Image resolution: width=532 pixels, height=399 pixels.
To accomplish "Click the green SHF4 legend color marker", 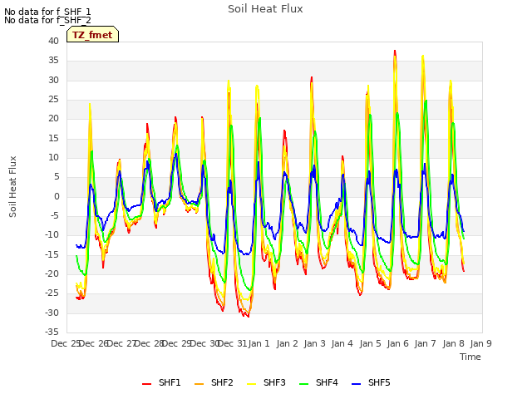I will click(x=304, y=383).
